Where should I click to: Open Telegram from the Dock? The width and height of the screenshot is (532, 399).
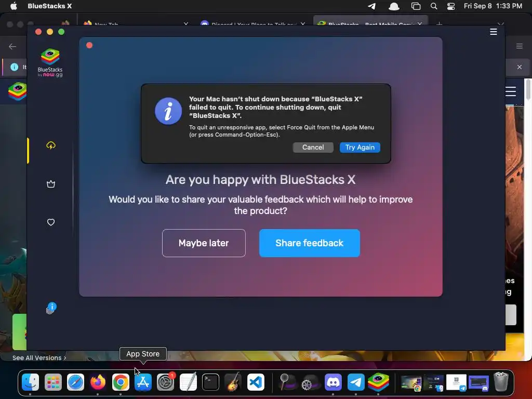pos(355,382)
